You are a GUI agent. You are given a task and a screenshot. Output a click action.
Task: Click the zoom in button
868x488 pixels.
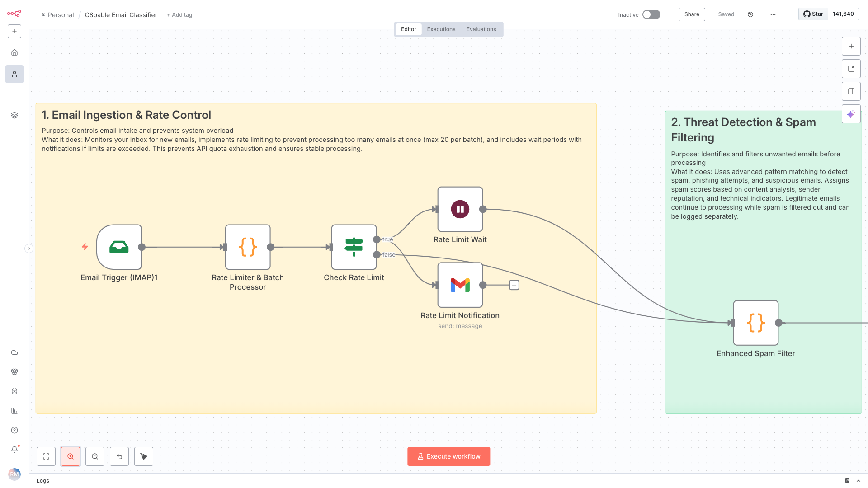pos(71,456)
